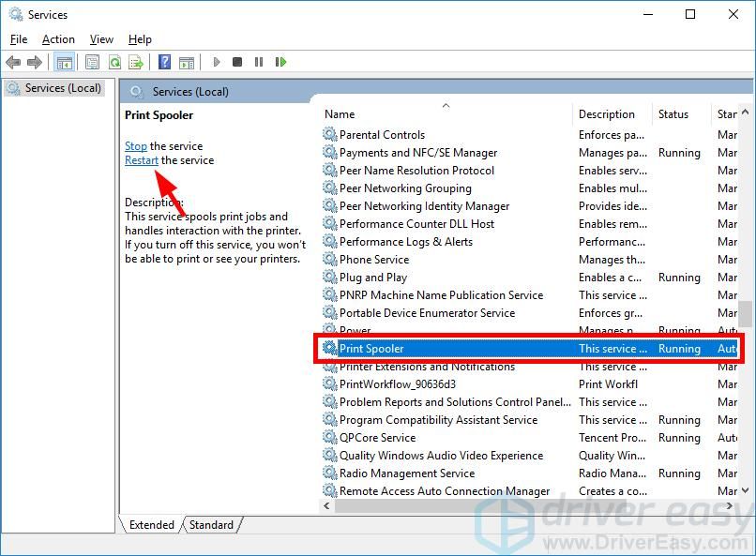Open the File menu

pos(19,39)
